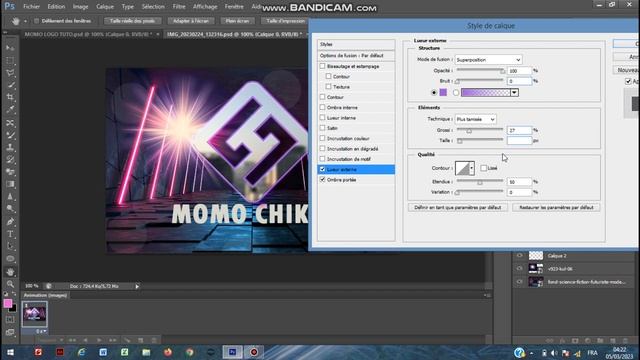This screenshot has width=640, height=360.
Task: Open File Explorer from the taskbar
Action: coord(146,352)
